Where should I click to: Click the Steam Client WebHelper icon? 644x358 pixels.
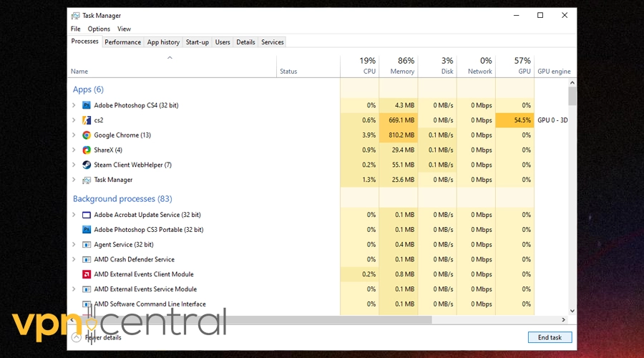coord(87,165)
